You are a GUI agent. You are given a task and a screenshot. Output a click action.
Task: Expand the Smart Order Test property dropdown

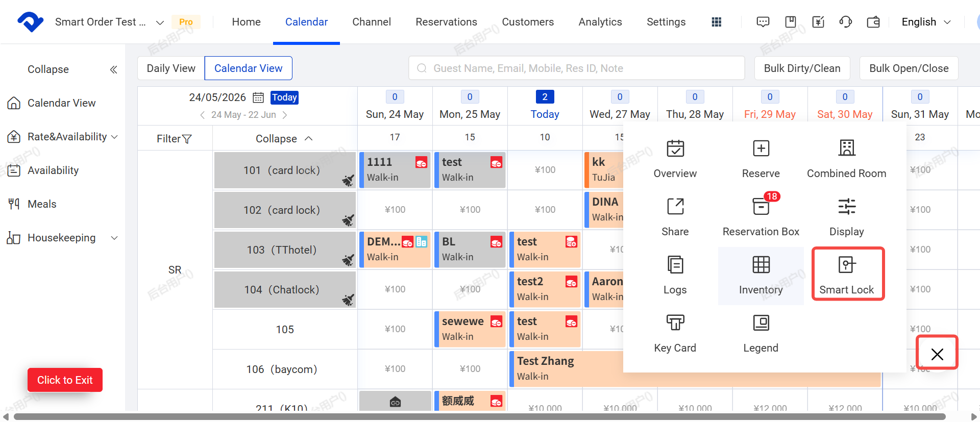pyautogui.click(x=160, y=22)
